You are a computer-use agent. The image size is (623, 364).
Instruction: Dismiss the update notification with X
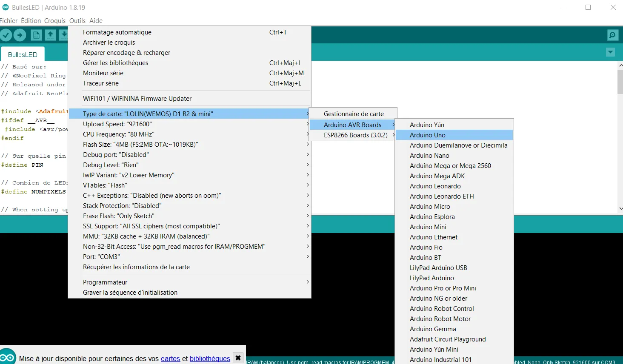tap(238, 358)
